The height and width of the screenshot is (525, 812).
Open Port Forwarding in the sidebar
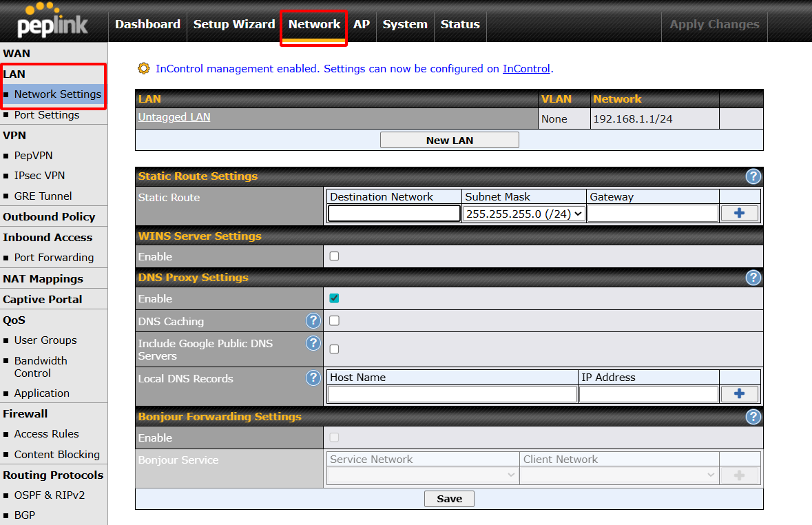[x=54, y=258]
